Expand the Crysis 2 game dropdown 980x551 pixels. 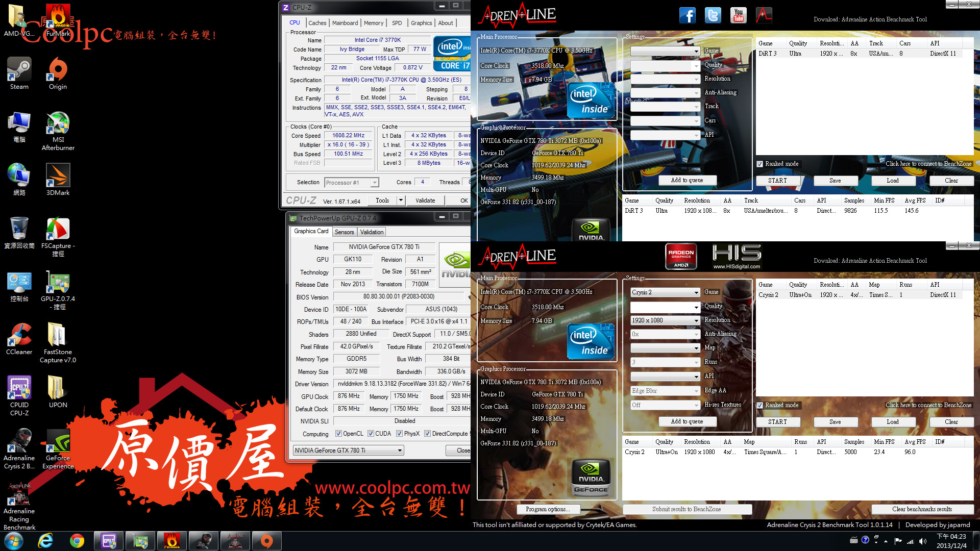point(665,292)
